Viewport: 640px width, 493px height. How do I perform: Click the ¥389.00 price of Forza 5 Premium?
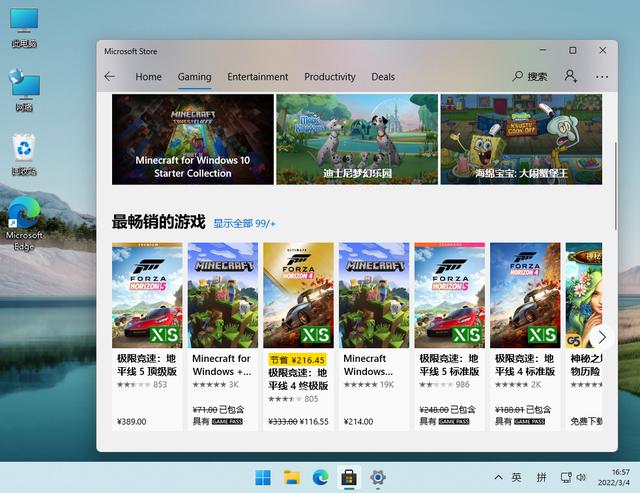pyautogui.click(x=131, y=422)
